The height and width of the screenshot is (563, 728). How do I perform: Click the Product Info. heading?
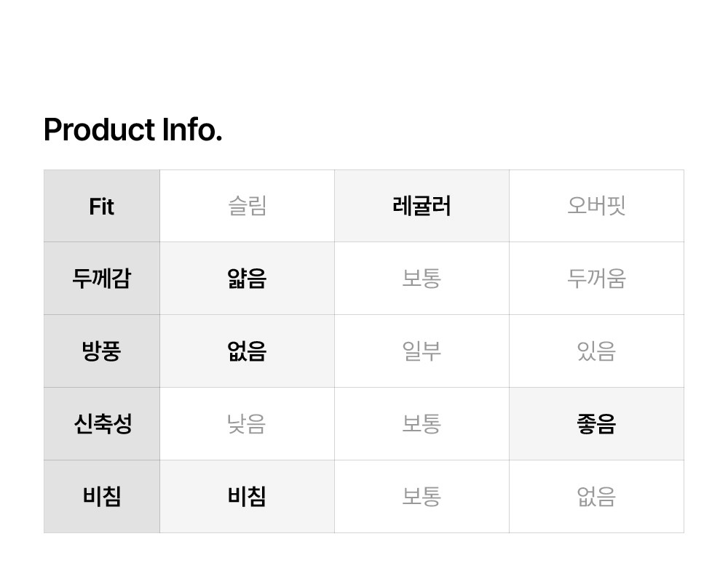(132, 130)
